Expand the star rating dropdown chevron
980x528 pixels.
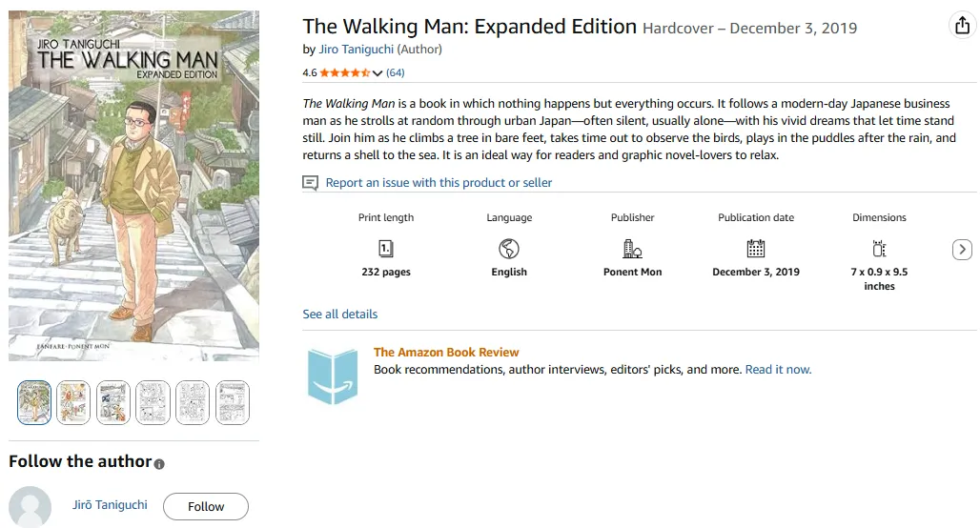pyautogui.click(x=378, y=73)
